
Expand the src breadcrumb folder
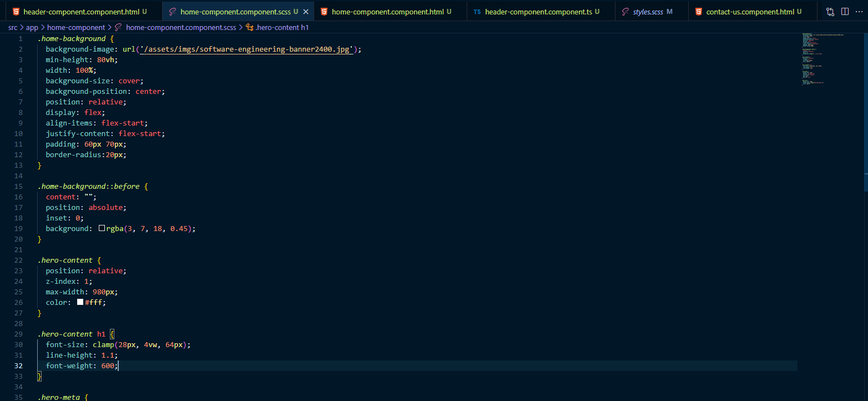coord(13,27)
